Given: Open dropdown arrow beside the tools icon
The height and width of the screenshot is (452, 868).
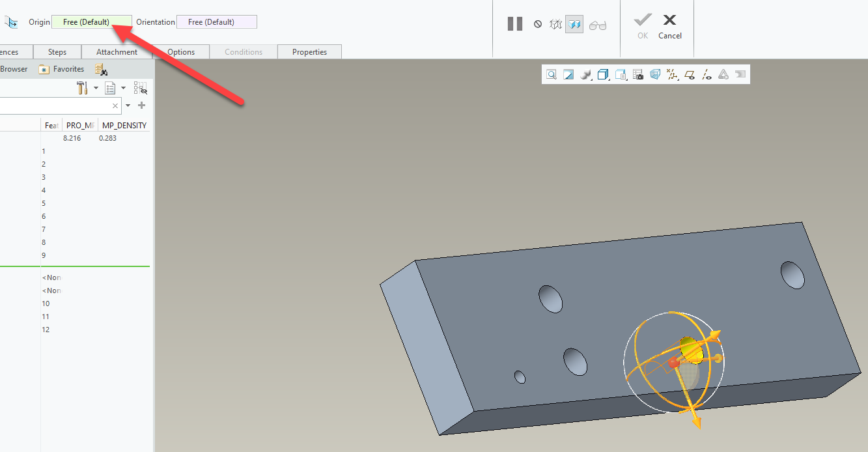Looking at the screenshot, I should pyautogui.click(x=96, y=87).
